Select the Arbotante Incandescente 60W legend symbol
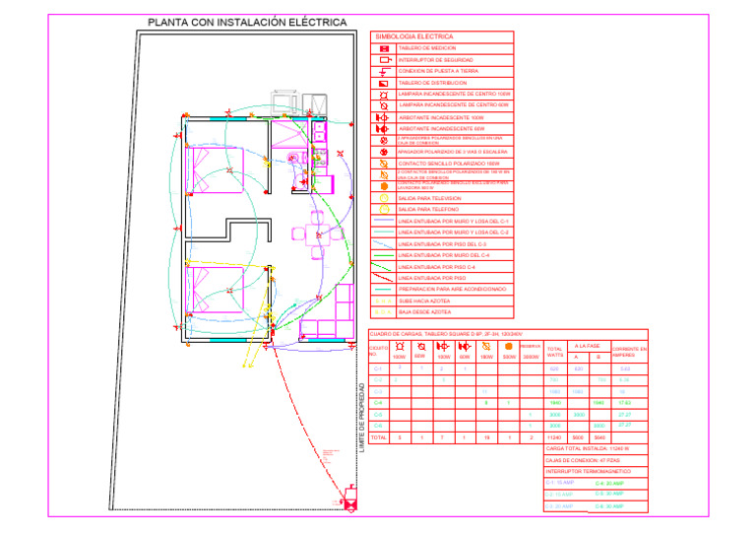Viewport: 756px width, 535px height. tap(382, 129)
